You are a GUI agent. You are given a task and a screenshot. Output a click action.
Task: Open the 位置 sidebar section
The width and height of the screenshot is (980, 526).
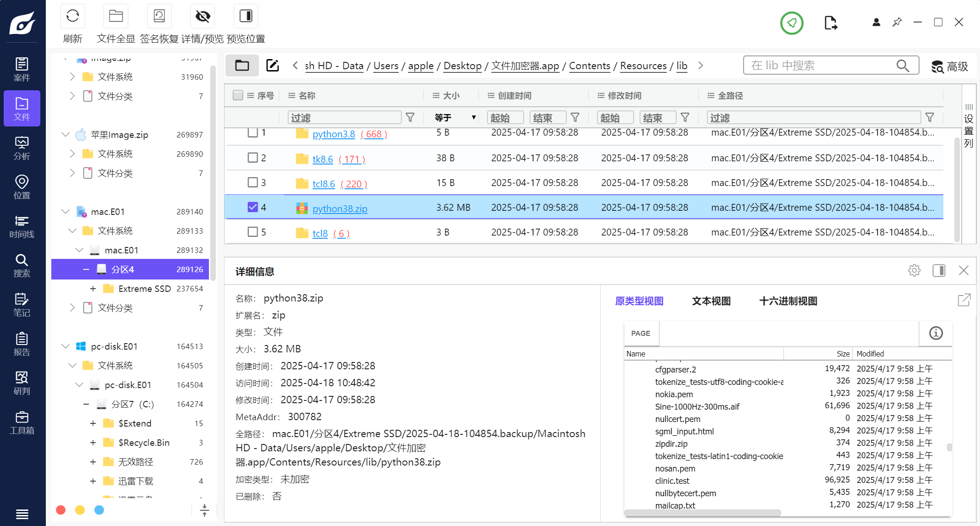coord(22,187)
